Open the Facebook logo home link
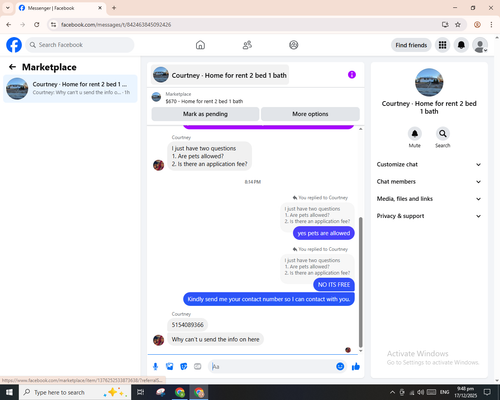The height and width of the screenshot is (400, 500). click(x=14, y=45)
